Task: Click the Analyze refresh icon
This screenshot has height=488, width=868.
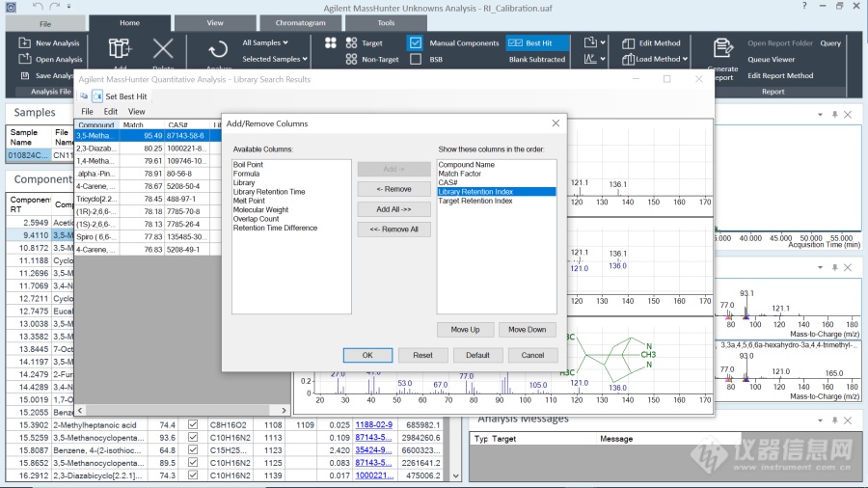Action: pos(218,49)
